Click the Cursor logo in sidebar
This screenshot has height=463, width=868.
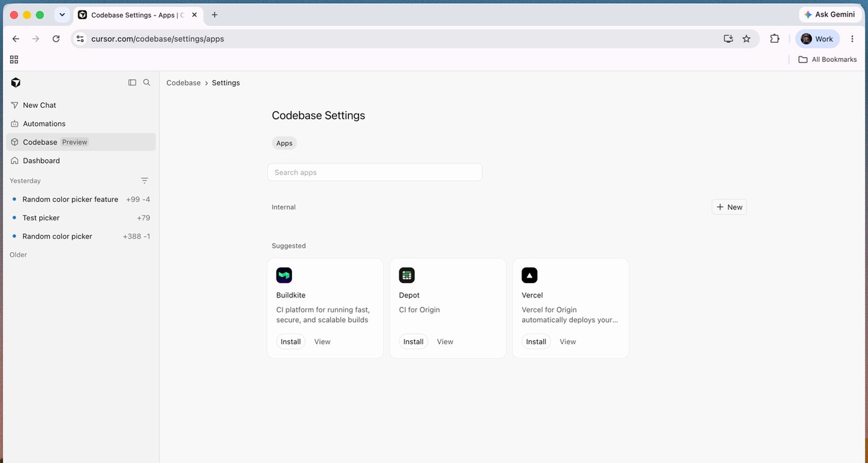(15, 82)
